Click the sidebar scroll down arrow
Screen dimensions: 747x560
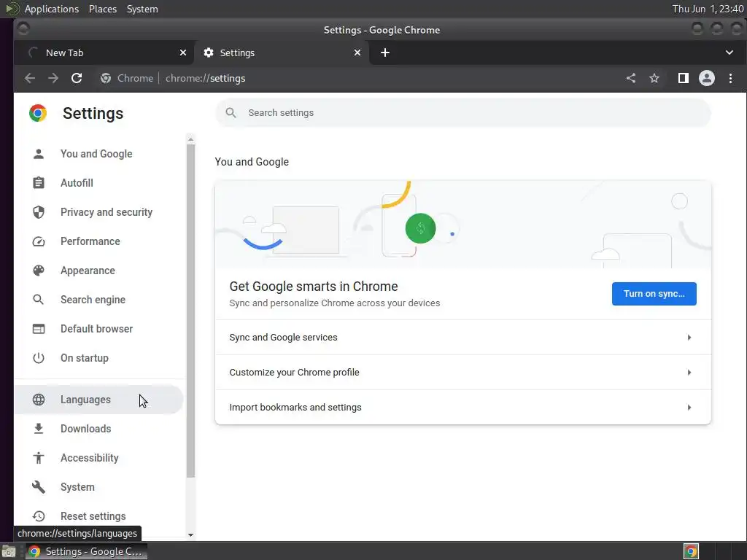191,535
